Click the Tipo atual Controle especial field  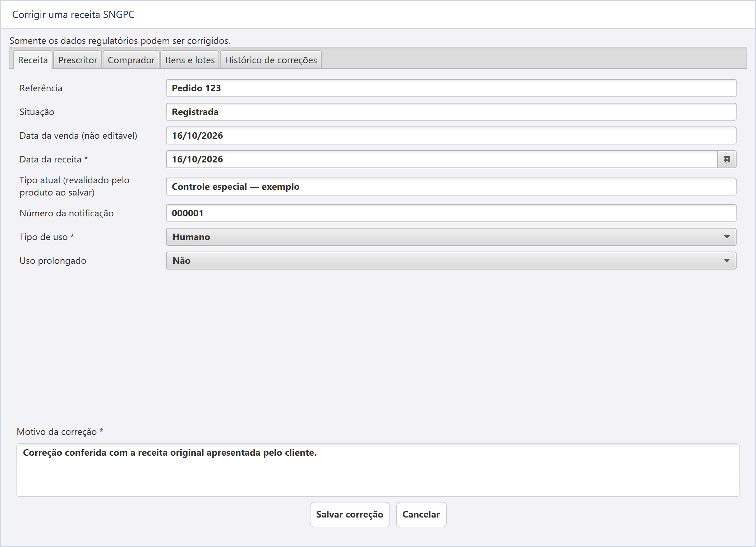click(451, 187)
